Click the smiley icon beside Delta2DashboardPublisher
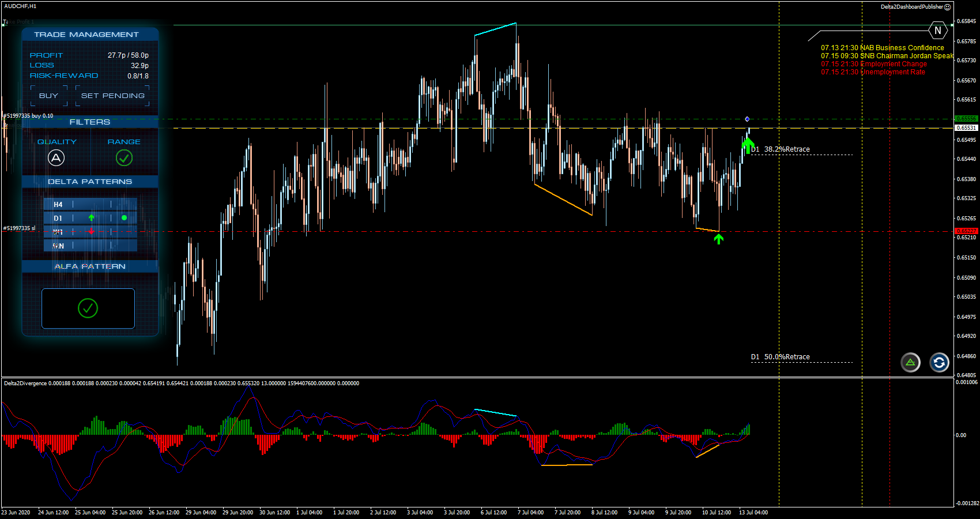The height and width of the screenshot is (519, 980). click(948, 7)
